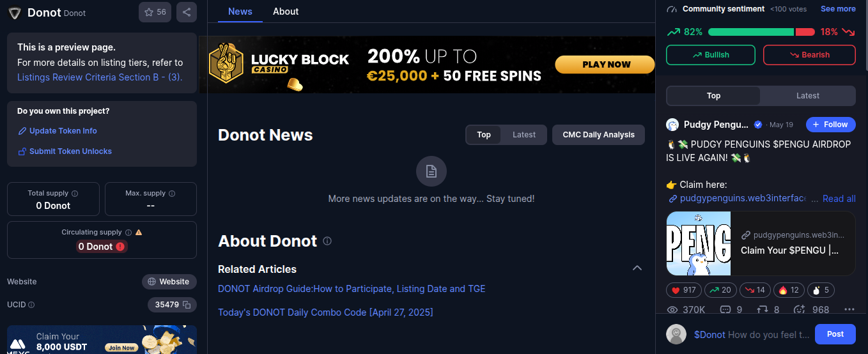The height and width of the screenshot is (354, 868).
Task: Open comments icon showing 9
Action: [725, 310]
